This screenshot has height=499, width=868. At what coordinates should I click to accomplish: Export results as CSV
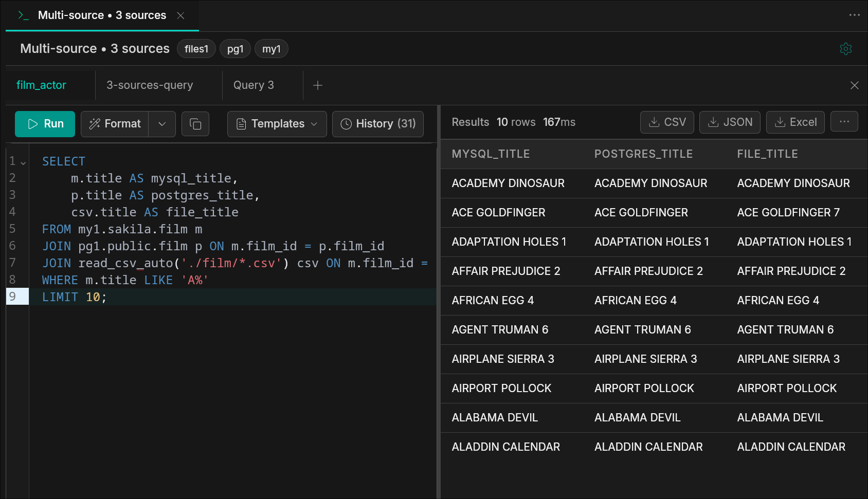coord(667,122)
